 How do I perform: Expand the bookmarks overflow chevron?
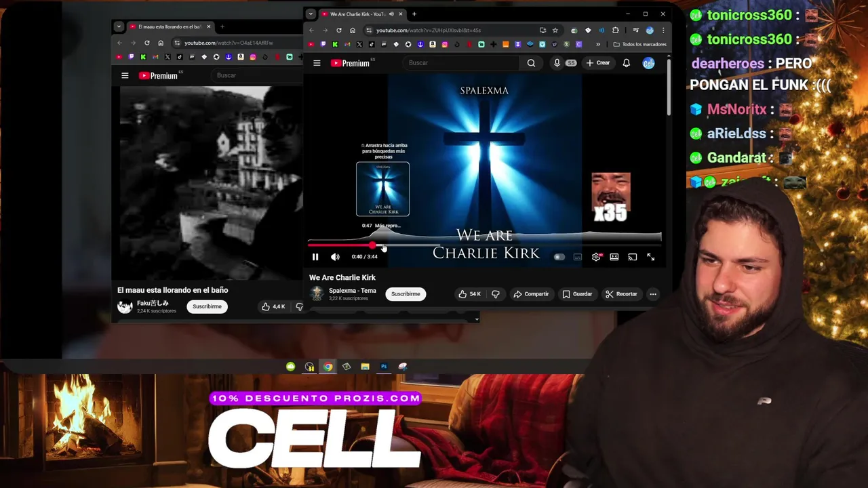[x=598, y=44]
